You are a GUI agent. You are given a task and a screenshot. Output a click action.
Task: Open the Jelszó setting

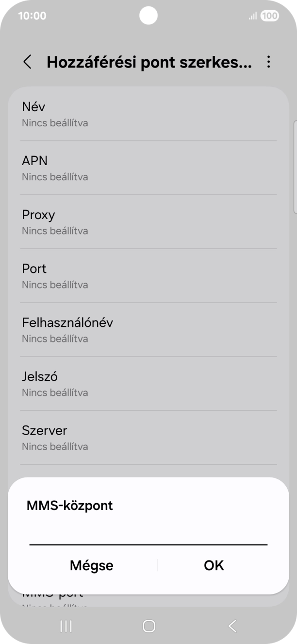[x=148, y=384]
